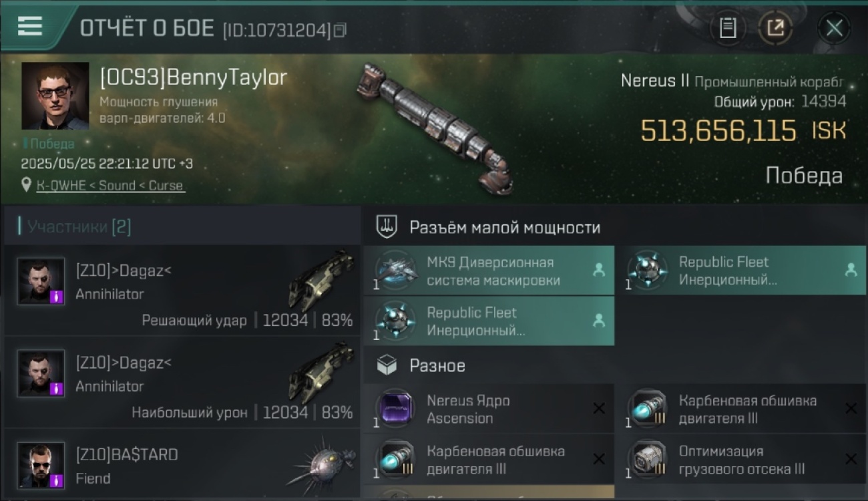
Task: Close the battle report window
Action: pos(834,28)
